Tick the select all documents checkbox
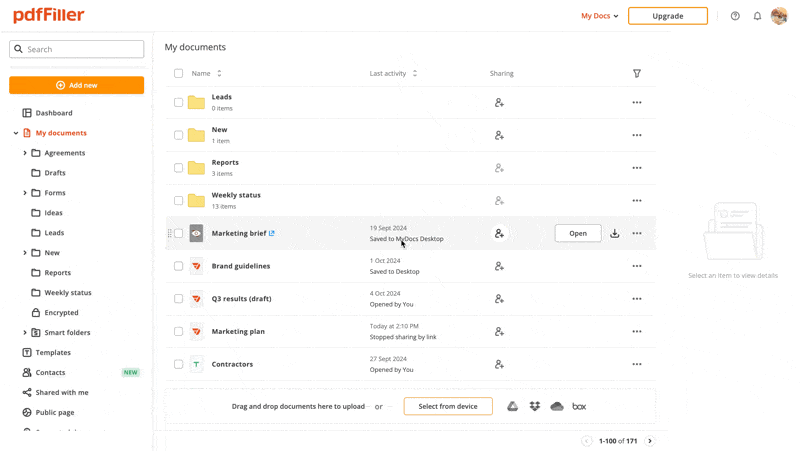 [x=179, y=73]
